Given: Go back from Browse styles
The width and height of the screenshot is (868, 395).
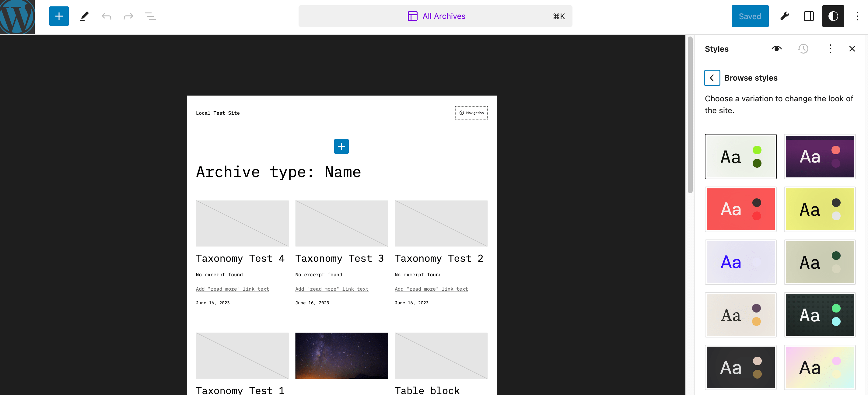Looking at the screenshot, I should click(712, 78).
